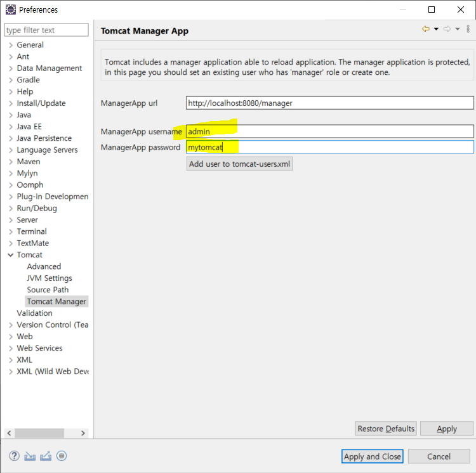Click the ManagerApp url field
Screen dimensions: 476x473
pos(329,103)
